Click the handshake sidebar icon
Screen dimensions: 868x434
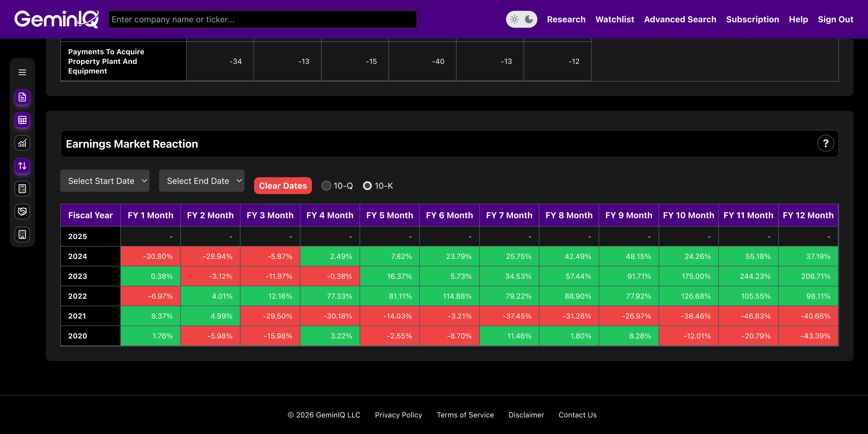(22, 212)
